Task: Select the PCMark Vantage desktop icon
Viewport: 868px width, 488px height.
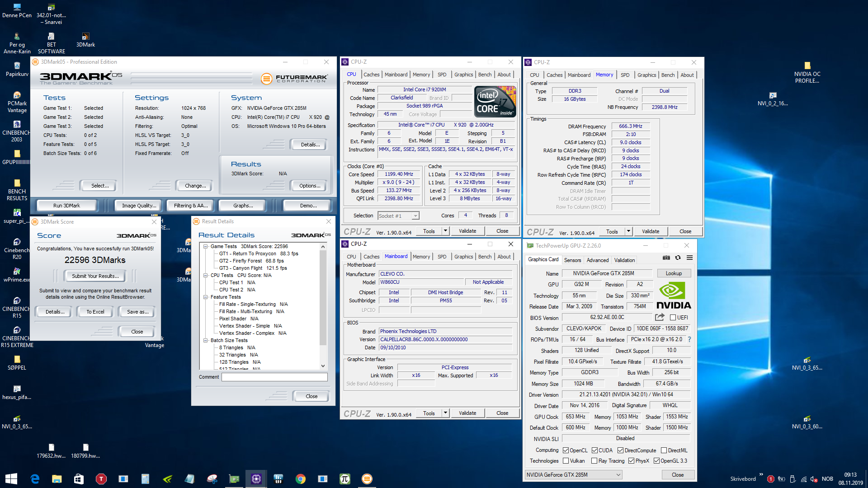Action: (17, 102)
